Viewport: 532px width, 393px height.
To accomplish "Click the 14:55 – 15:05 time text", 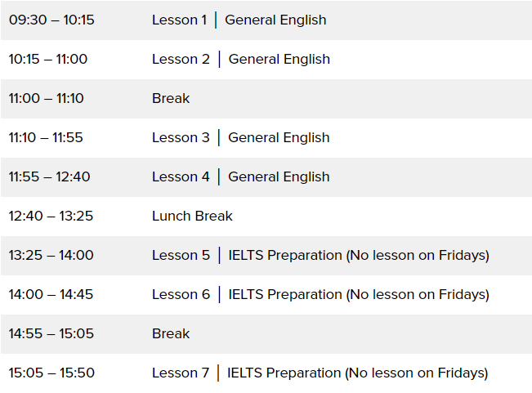I will click(51, 333).
